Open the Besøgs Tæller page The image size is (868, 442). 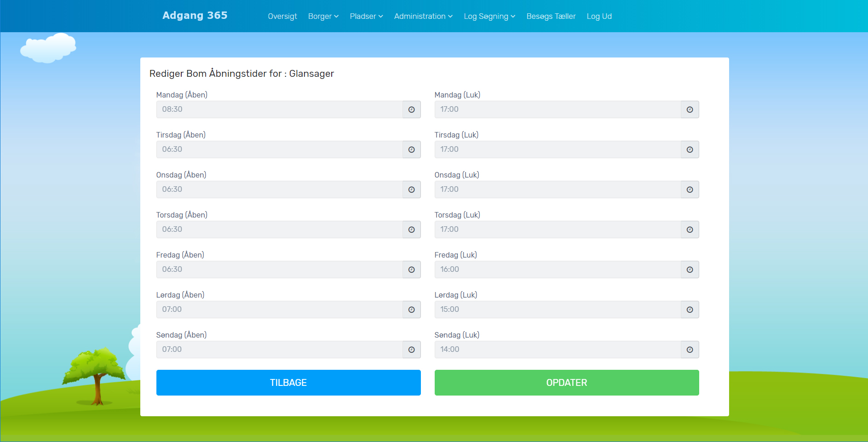pyautogui.click(x=551, y=17)
